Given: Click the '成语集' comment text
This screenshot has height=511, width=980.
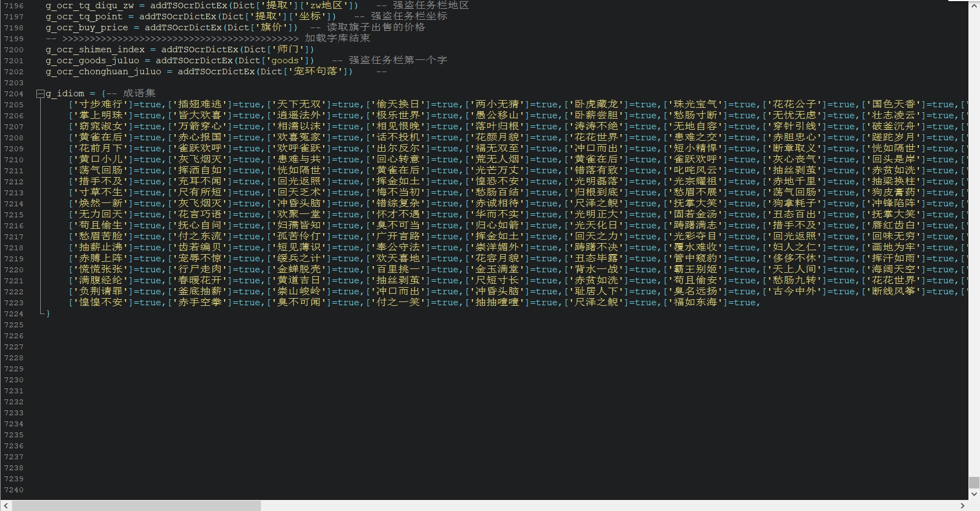Looking at the screenshot, I should coord(139,94).
